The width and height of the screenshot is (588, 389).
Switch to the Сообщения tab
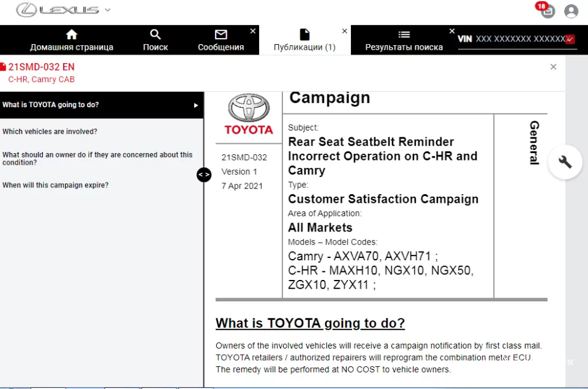pyautogui.click(x=221, y=40)
